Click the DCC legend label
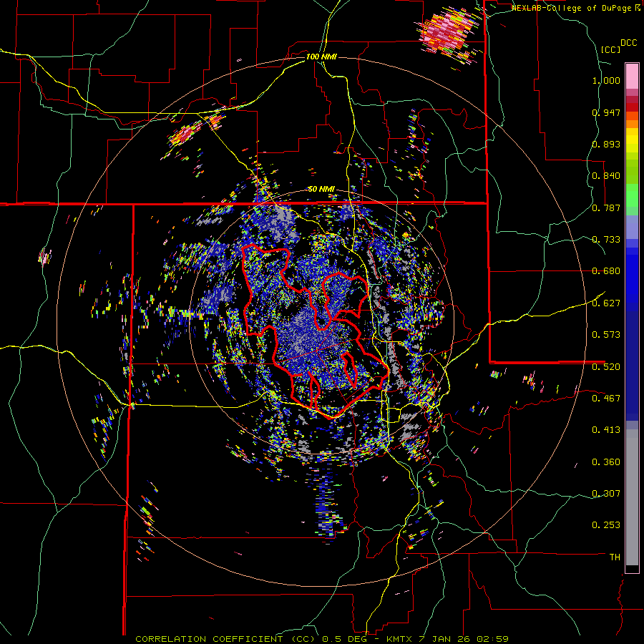 point(629,43)
